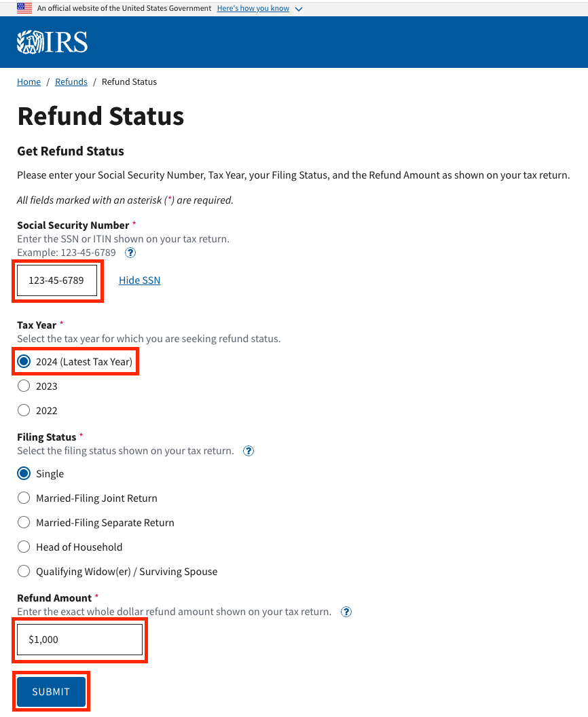Choose Married-Filing Joint Return
This screenshot has height=717, width=588.
click(24, 498)
